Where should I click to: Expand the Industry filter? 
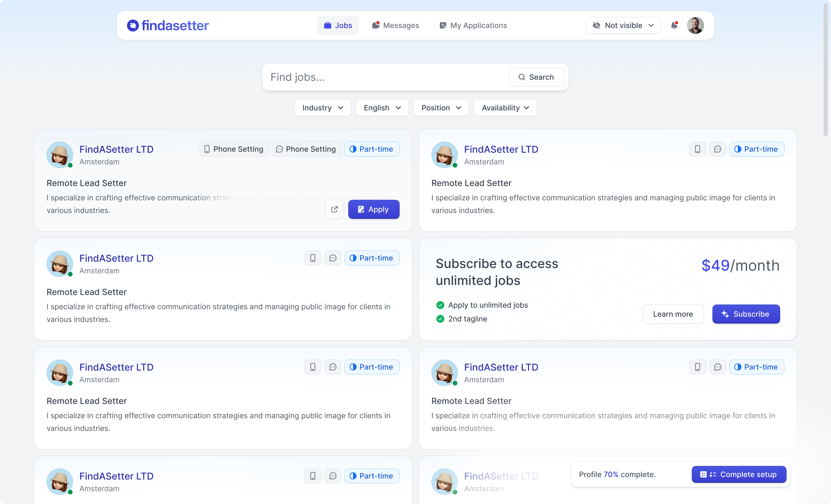322,108
